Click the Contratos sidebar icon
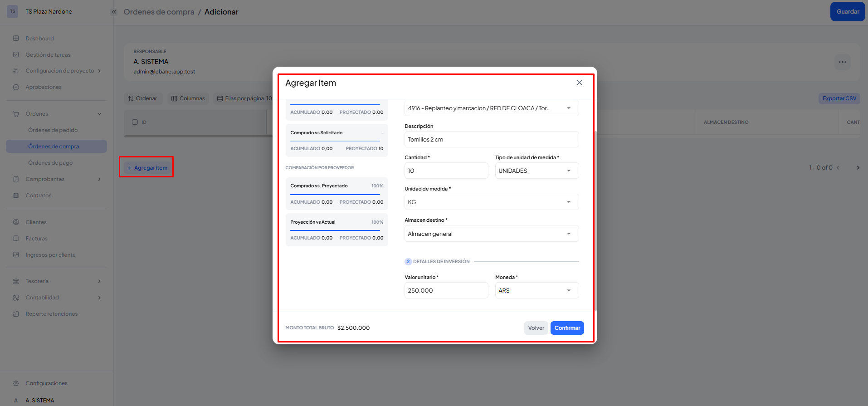Screen dimensions: 868x406 16,196
